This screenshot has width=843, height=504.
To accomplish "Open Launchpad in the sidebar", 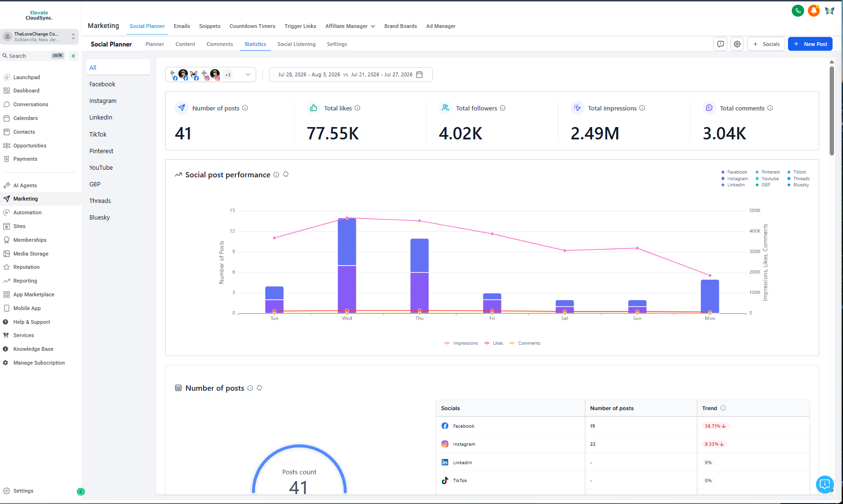I will 27,77.
